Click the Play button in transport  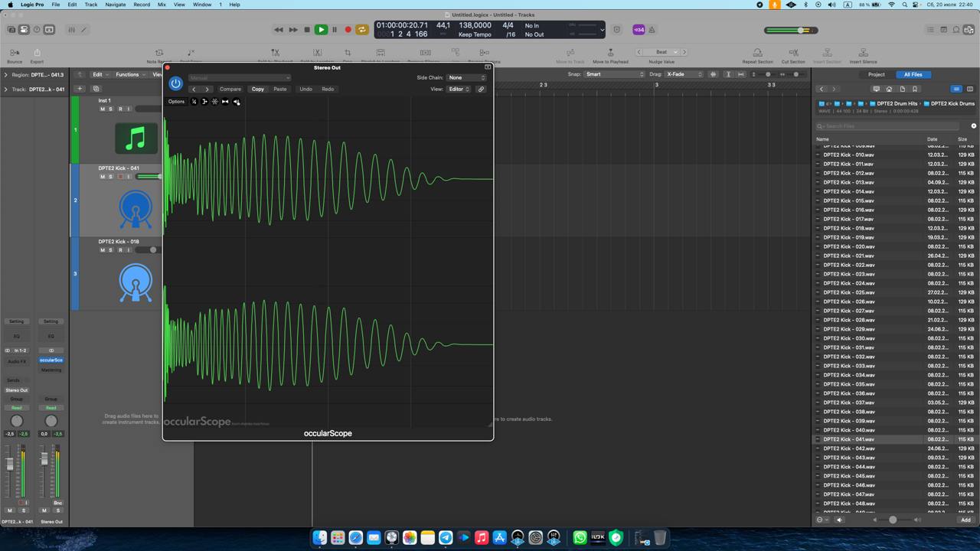[x=321, y=30]
